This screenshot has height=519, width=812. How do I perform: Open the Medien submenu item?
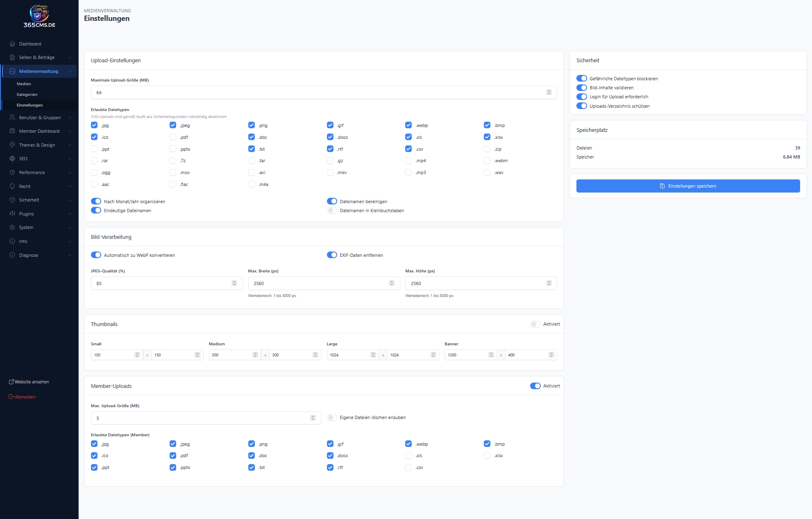pyautogui.click(x=24, y=84)
